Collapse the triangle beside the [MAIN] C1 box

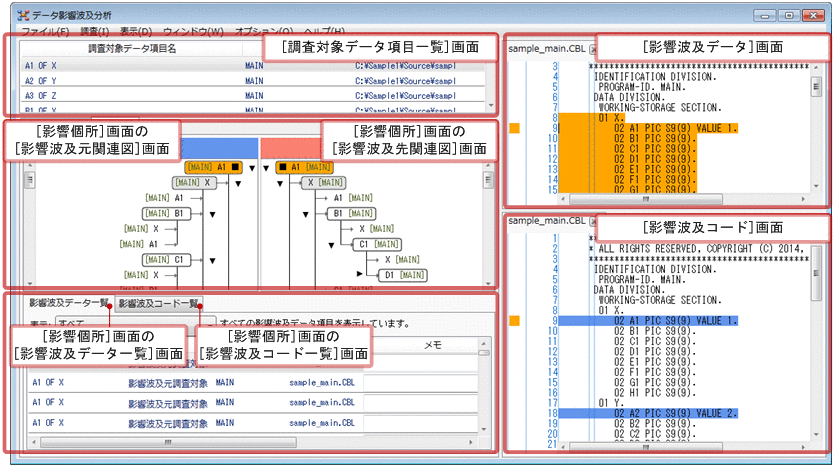(x=212, y=261)
